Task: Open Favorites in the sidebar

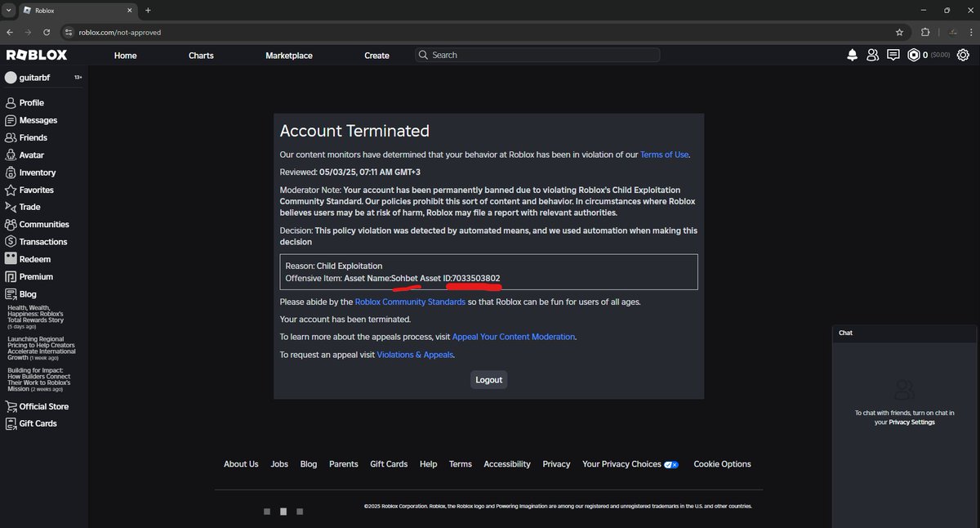Action: pyautogui.click(x=29, y=190)
